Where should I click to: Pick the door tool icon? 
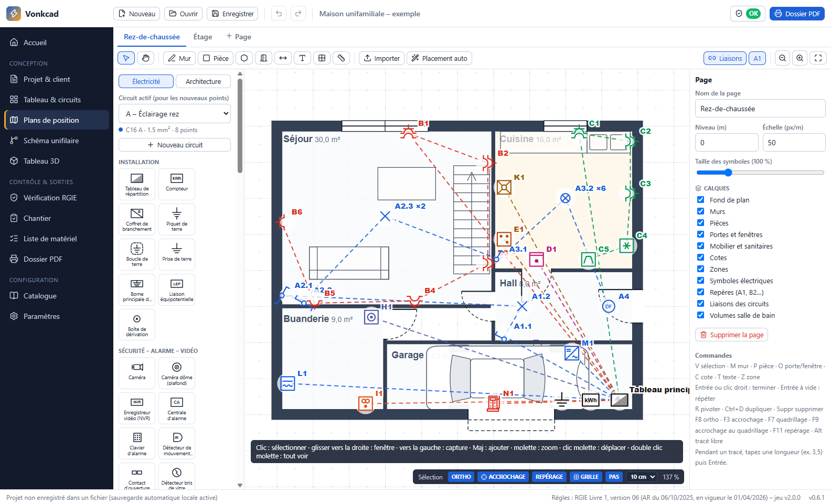click(264, 58)
